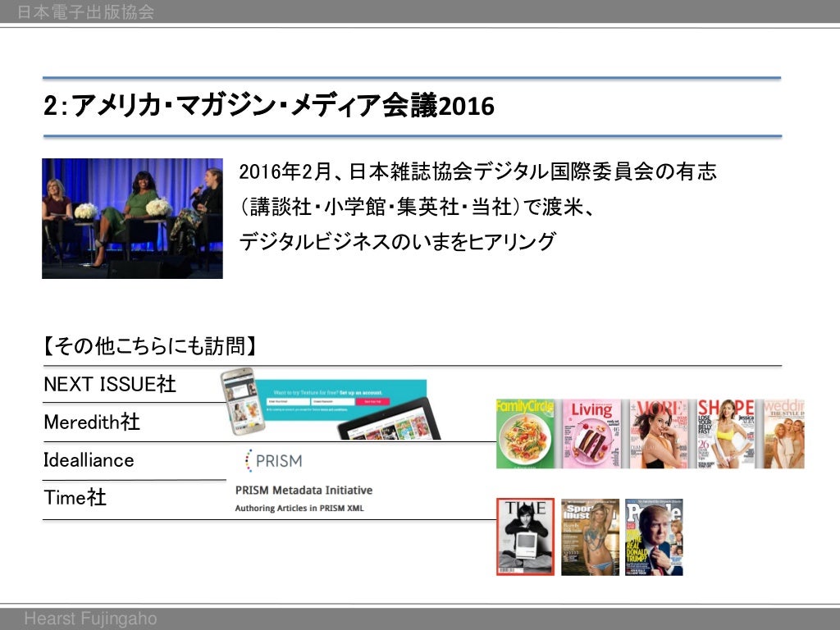The width and height of the screenshot is (840, 630).
Task: Open the SHAPE magazine cover
Action: point(725,434)
